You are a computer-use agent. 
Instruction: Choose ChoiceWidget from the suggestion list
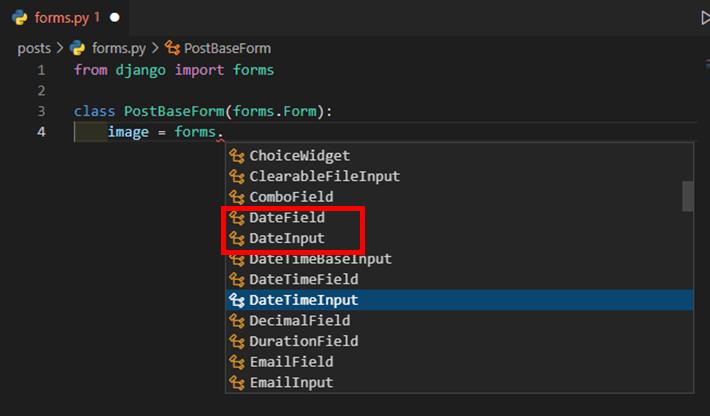click(x=460, y=156)
